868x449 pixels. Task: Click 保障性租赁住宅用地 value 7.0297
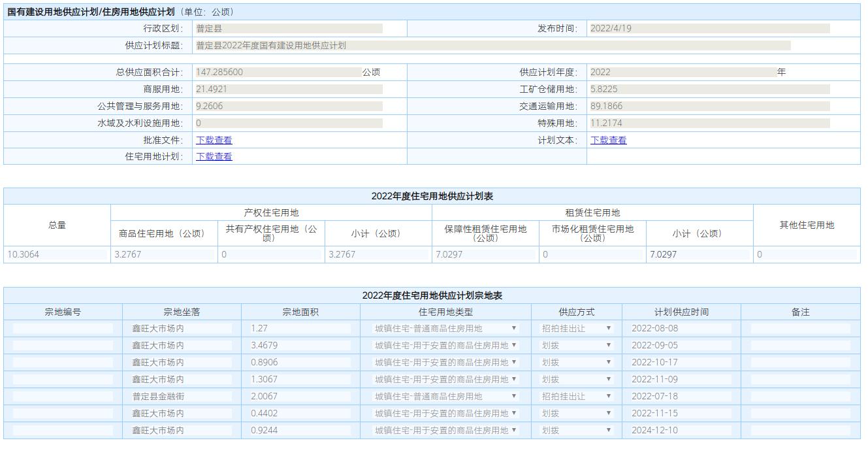[x=485, y=255]
